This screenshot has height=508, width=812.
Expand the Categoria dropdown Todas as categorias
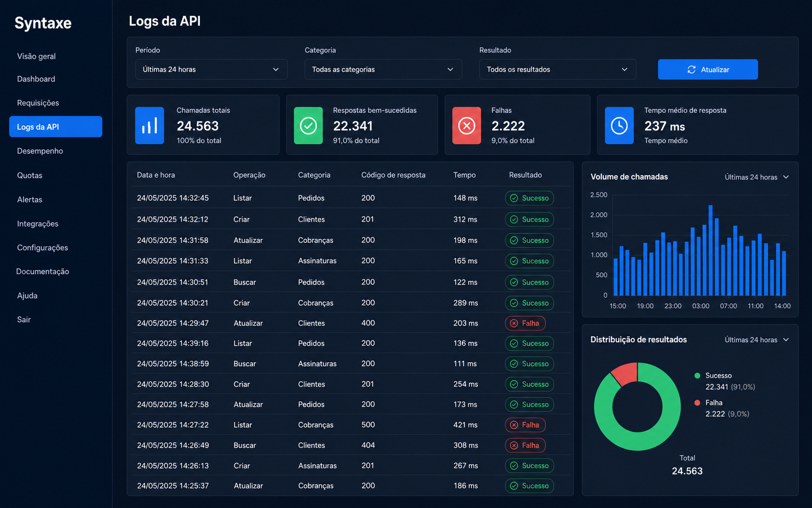pos(383,70)
